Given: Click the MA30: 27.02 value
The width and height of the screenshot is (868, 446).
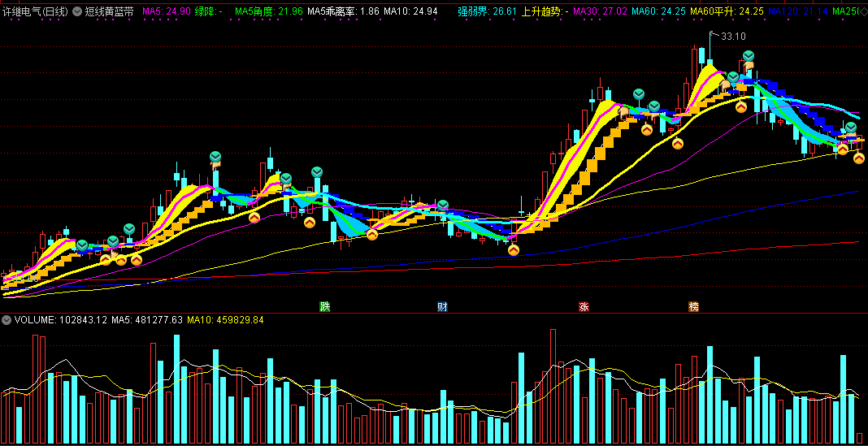Looking at the screenshot, I should (x=600, y=11).
